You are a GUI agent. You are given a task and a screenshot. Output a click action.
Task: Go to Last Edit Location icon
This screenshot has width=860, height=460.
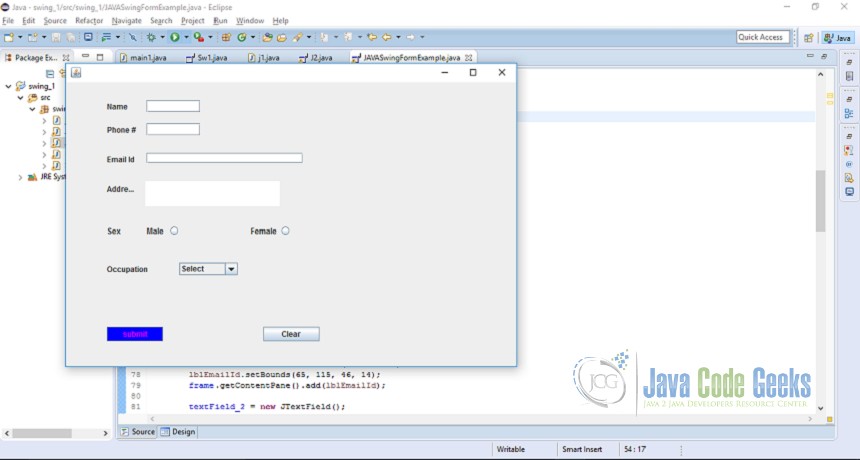[372, 37]
